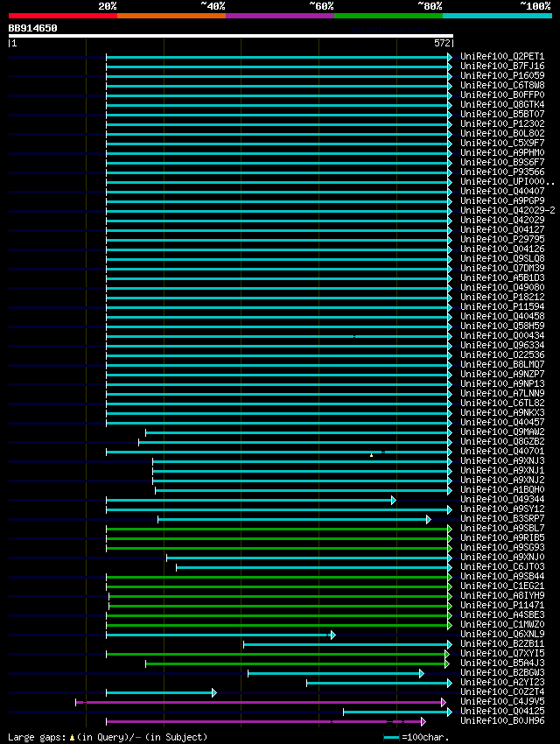Screen dimensions: 560x744
Task: Open hit UniRef100_C6T8W8
Action: [502, 86]
